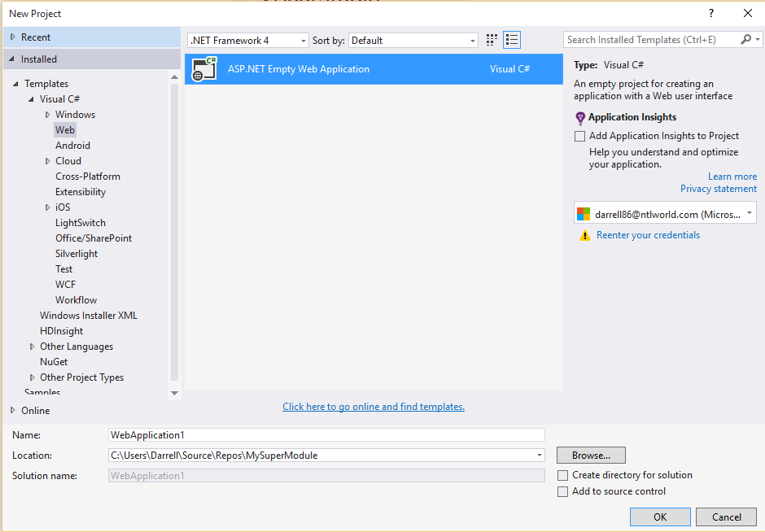Click the Browse button

(591, 456)
